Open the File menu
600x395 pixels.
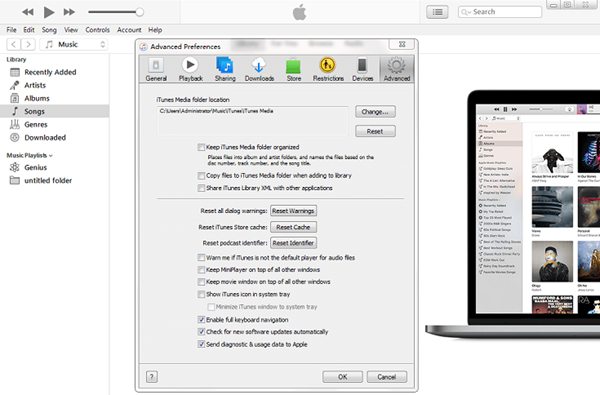[11, 30]
